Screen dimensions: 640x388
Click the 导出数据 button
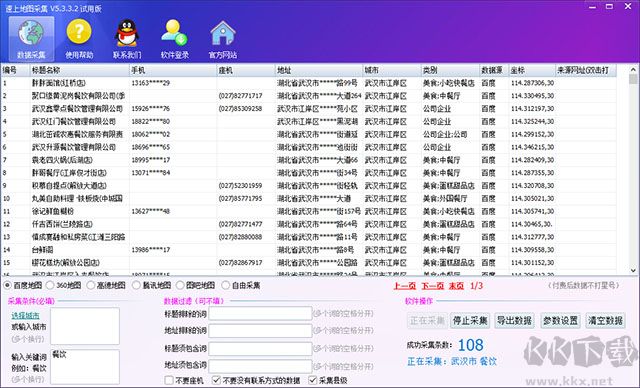(514, 321)
